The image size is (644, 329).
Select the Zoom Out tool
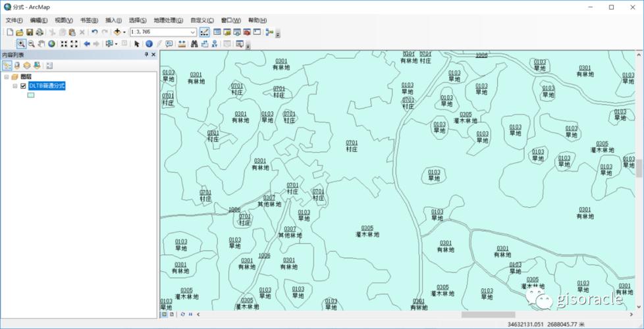(31, 44)
